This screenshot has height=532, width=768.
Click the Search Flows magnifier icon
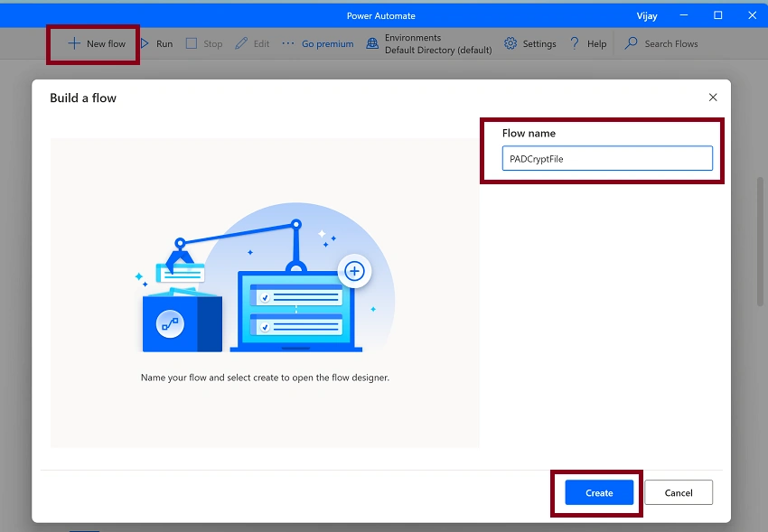tap(631, 43)
